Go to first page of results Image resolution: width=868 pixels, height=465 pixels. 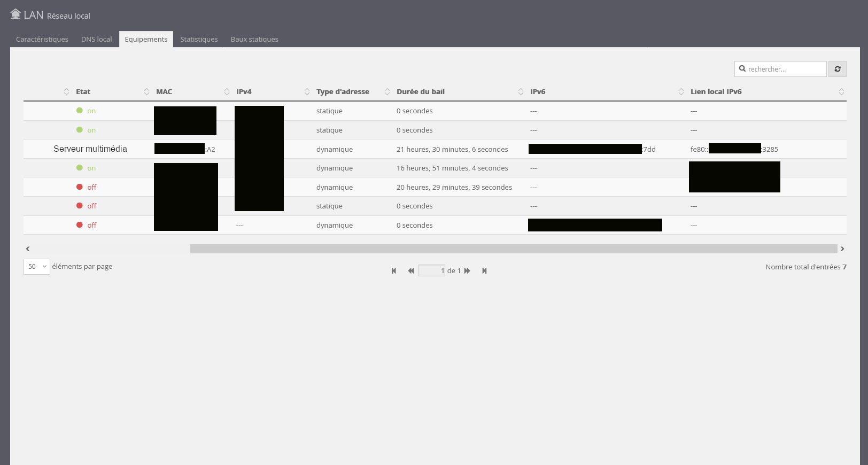[x=394, y=271]
